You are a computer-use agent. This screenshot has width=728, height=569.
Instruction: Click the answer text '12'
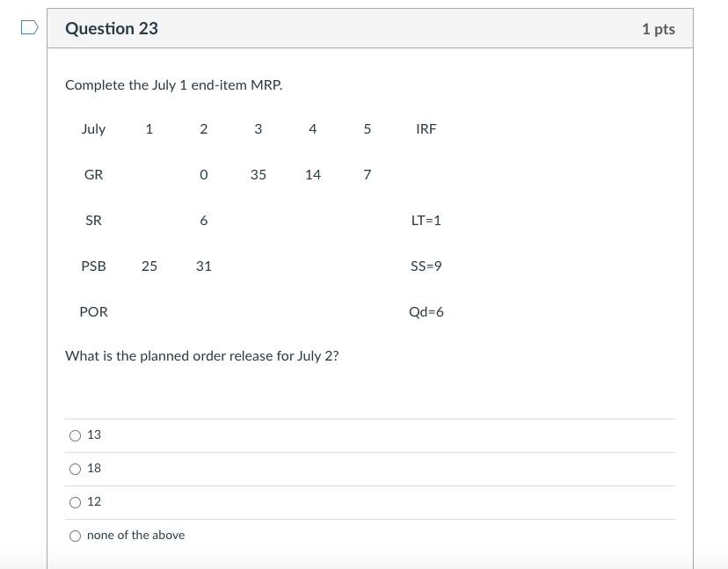(x=93, y=501)
